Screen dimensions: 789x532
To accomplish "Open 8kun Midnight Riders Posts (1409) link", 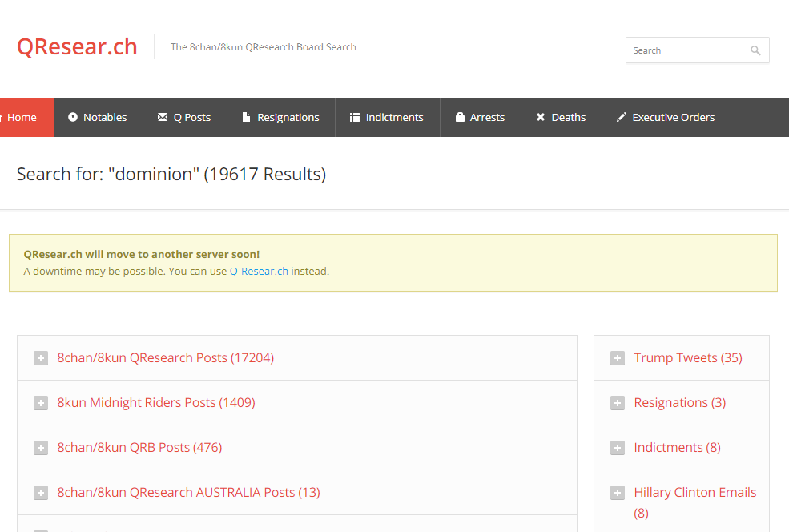I will [156, 403].
